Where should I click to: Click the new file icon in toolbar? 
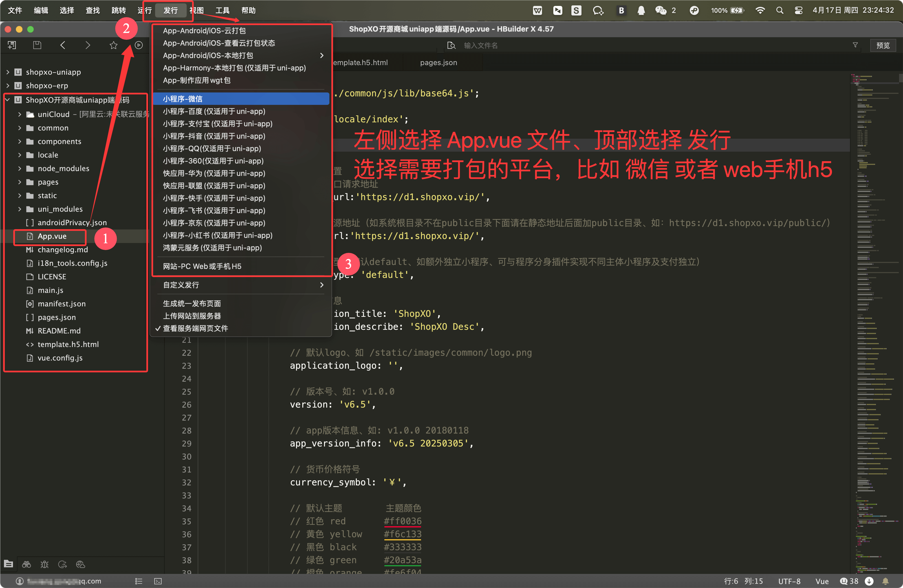tap(12, 45)
